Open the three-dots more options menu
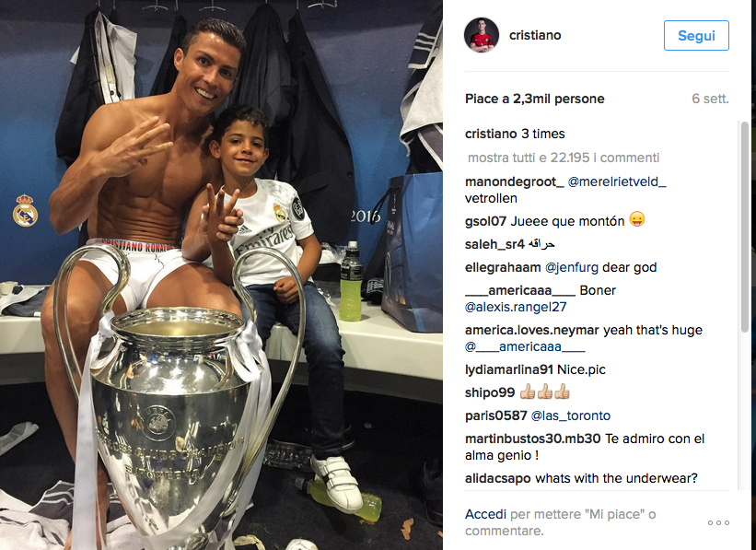Viewport: 756px width, 550px height. click(x=718, y=522)
